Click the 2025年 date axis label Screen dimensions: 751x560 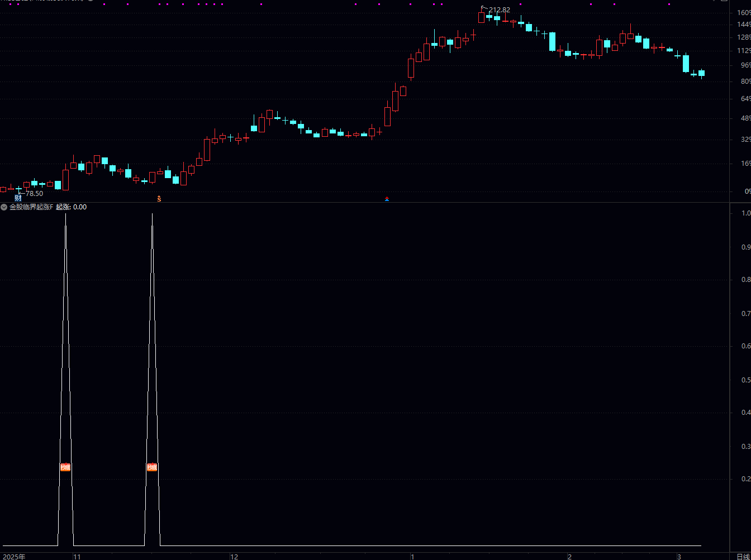[x=15, y=556]
